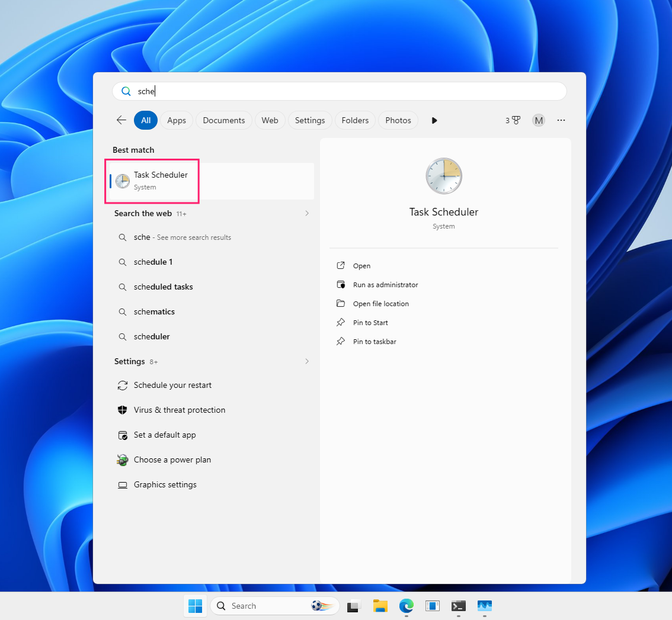Open File Explorer from the taskbar
Screen dimensions: 672x620
tap(380, 606)
